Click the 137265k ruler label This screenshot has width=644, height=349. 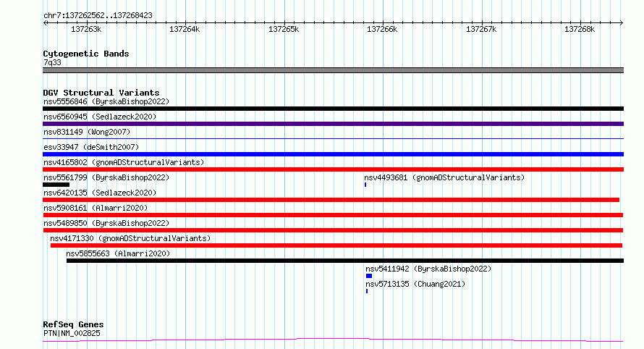point(284,29)
